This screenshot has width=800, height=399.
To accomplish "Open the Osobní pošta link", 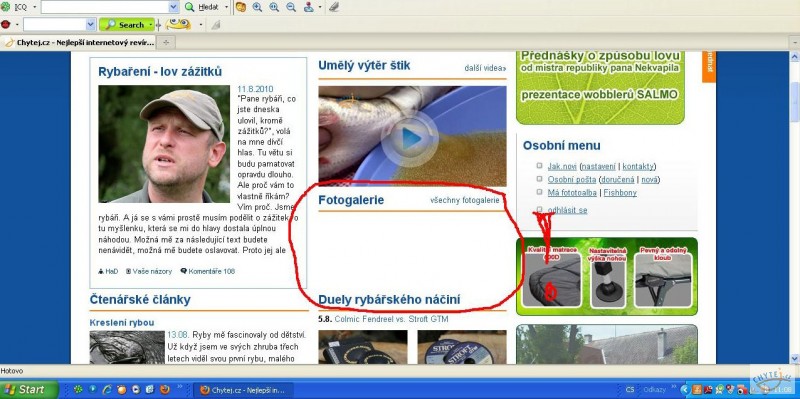I will click(571, 180).
